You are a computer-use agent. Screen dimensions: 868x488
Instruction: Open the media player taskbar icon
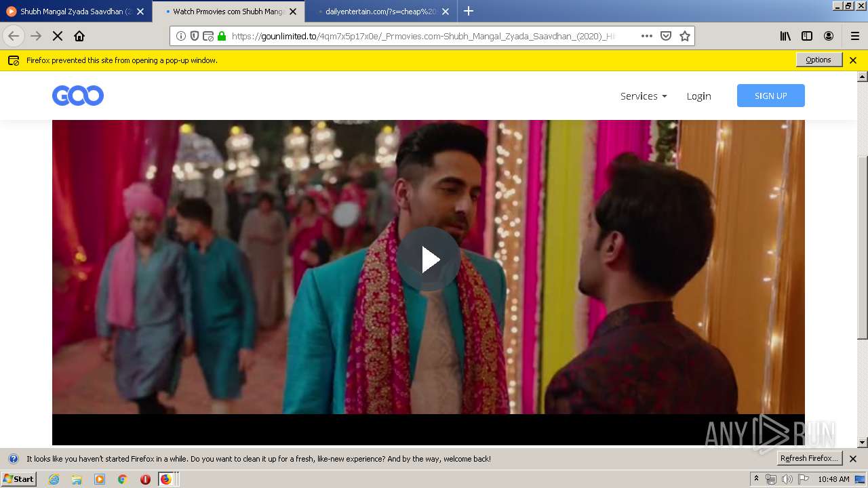point(100,479)
